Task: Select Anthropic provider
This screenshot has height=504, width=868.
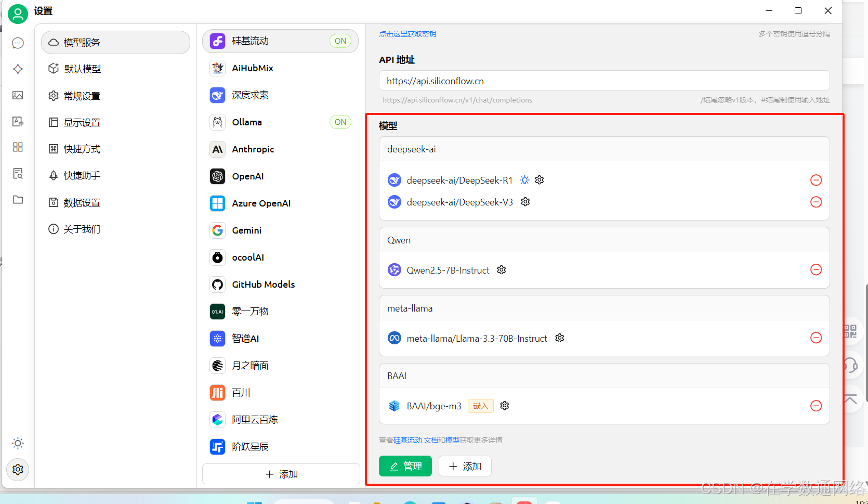Action: pyautogui.click(x=281, y=149)
